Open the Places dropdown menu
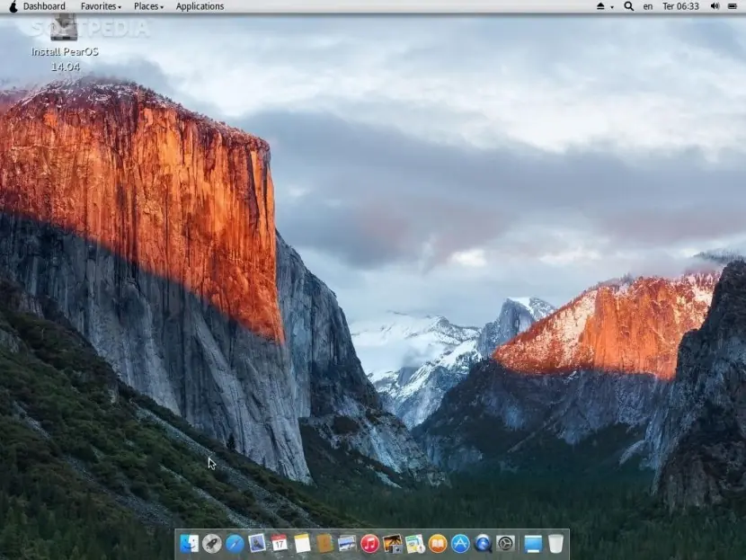The width and height of the screenshot is (746, 560). coord(148,6)
